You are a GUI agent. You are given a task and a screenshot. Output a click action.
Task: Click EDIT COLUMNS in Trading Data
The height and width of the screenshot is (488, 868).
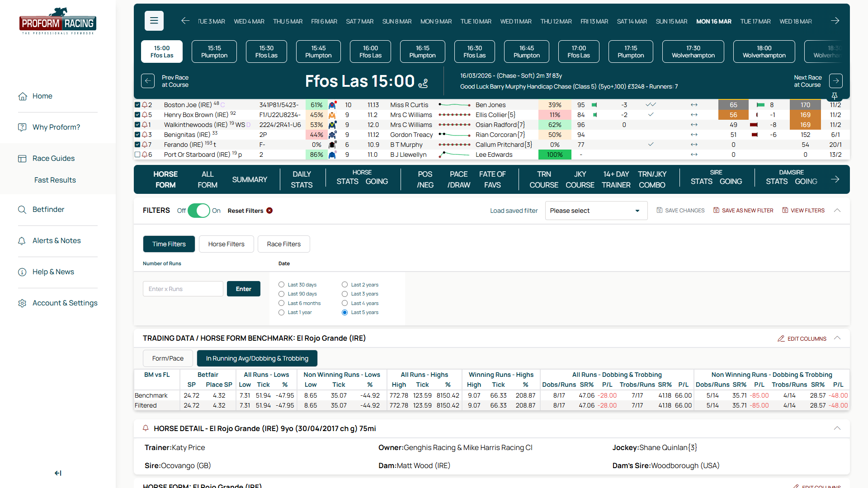(x=802, y=338)
